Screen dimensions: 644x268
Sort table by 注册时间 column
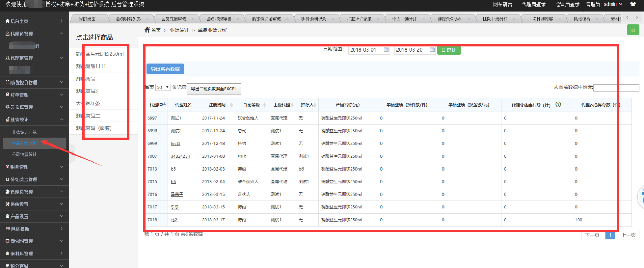pos(217,105)
